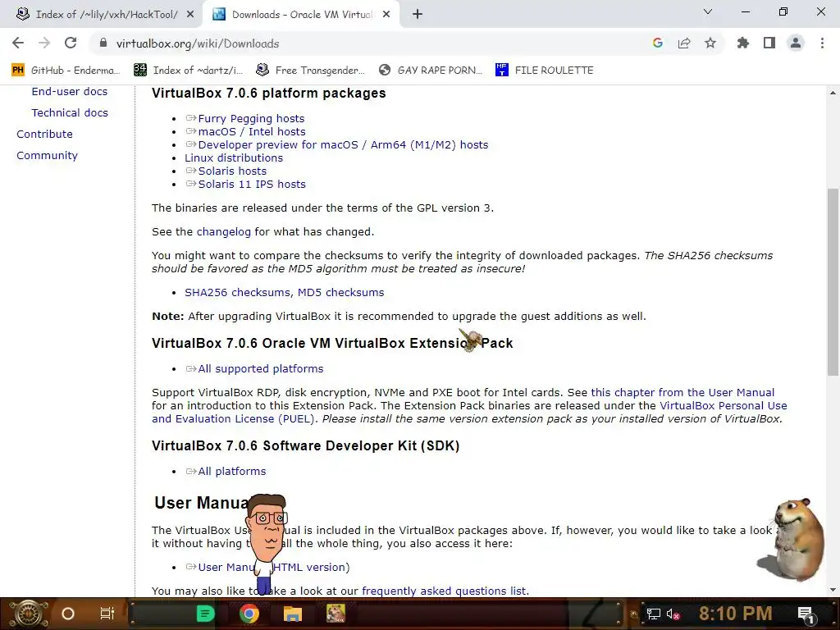Close the Downloads Oracle VM VirtualBox tab

click(x=386, y=15)
